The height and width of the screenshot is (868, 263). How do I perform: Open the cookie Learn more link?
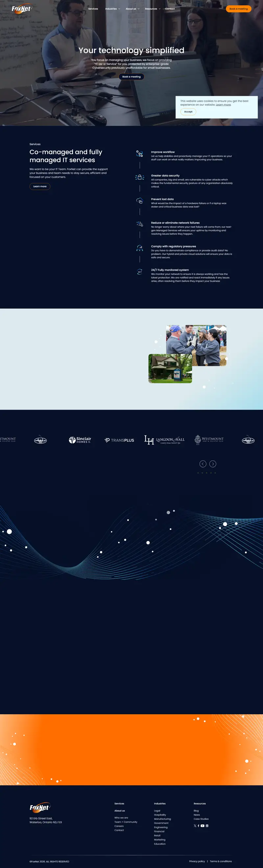[x=223, y=105]
